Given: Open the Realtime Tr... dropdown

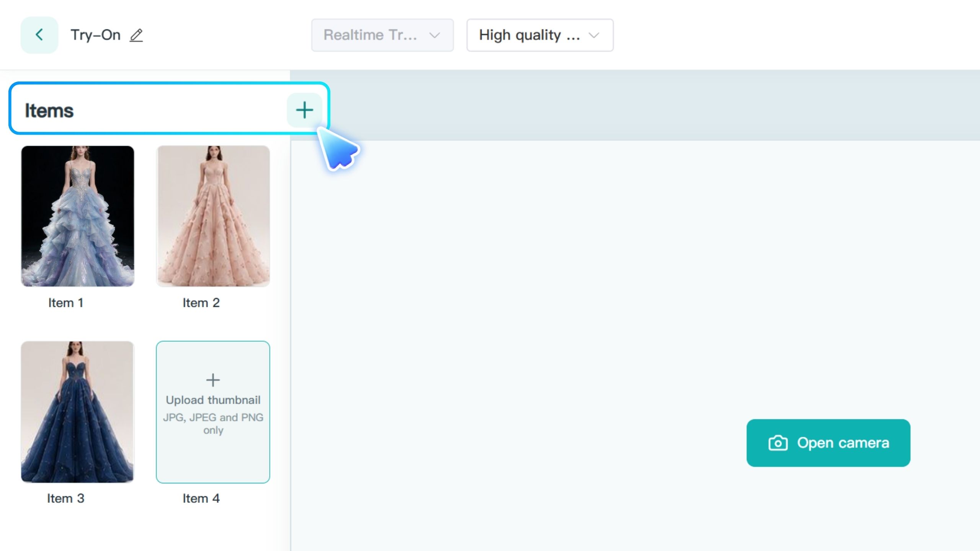Looking at the screenshot, I should click(382, 35).
